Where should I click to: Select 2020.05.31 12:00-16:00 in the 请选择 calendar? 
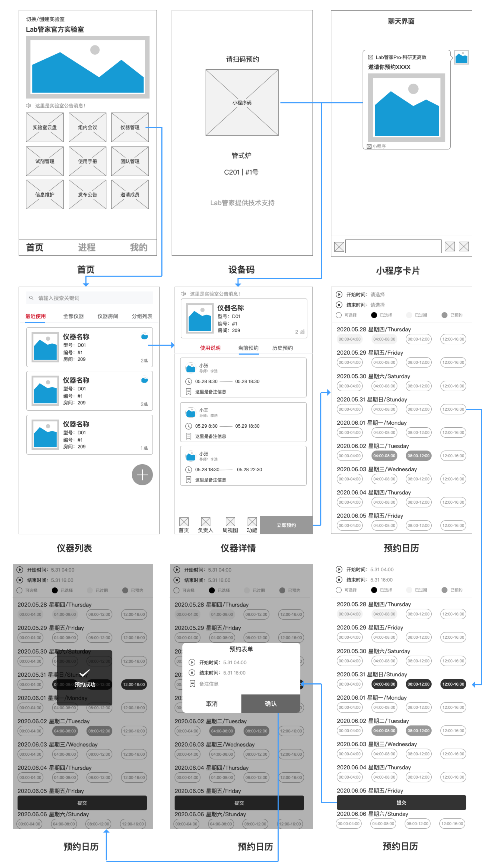(453, 409)
